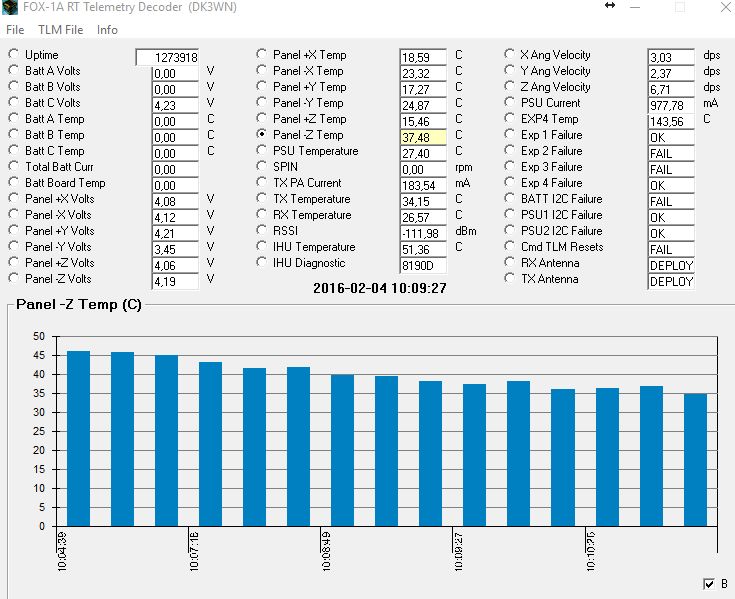The width and height of the screenshot is (735, 599).
Task: Select the TX Antenna radio button
Action: coord(510,278)
